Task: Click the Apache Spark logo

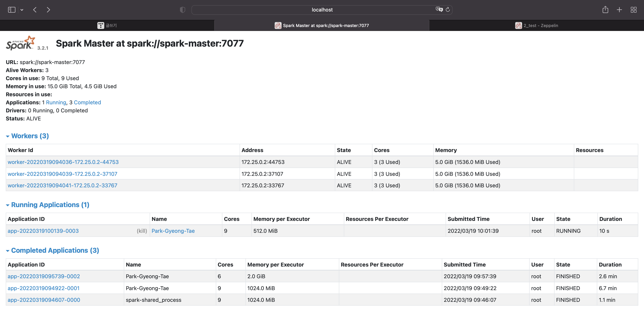Action: [x=21, y=43]
